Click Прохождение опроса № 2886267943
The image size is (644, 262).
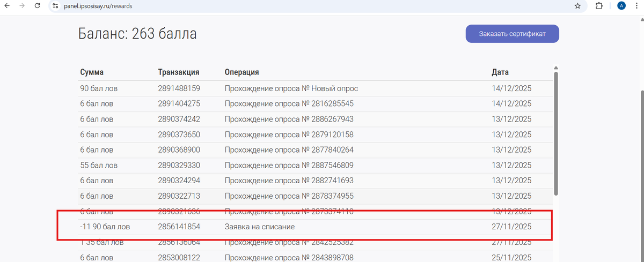click(289, 119)
